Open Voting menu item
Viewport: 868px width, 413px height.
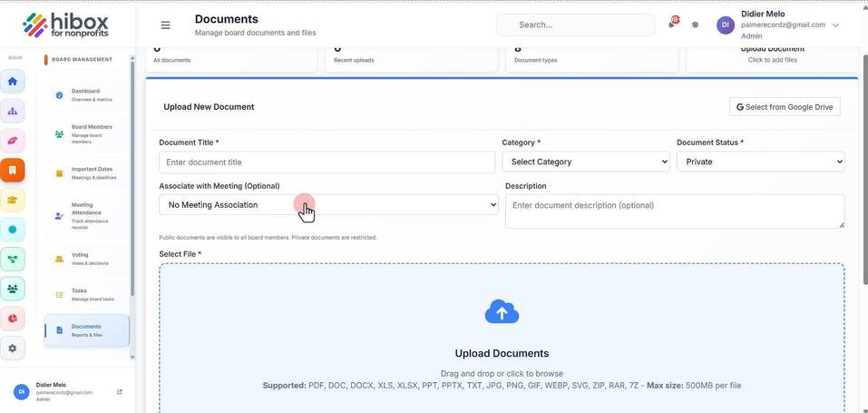[x=86, y=259]
